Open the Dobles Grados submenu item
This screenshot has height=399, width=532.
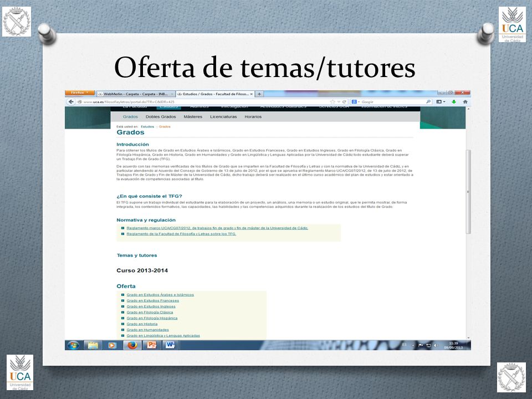[x=161, y=117]
